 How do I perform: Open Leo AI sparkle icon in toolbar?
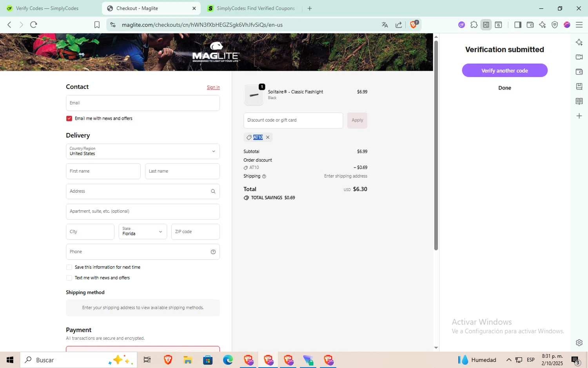pos(543,25)
